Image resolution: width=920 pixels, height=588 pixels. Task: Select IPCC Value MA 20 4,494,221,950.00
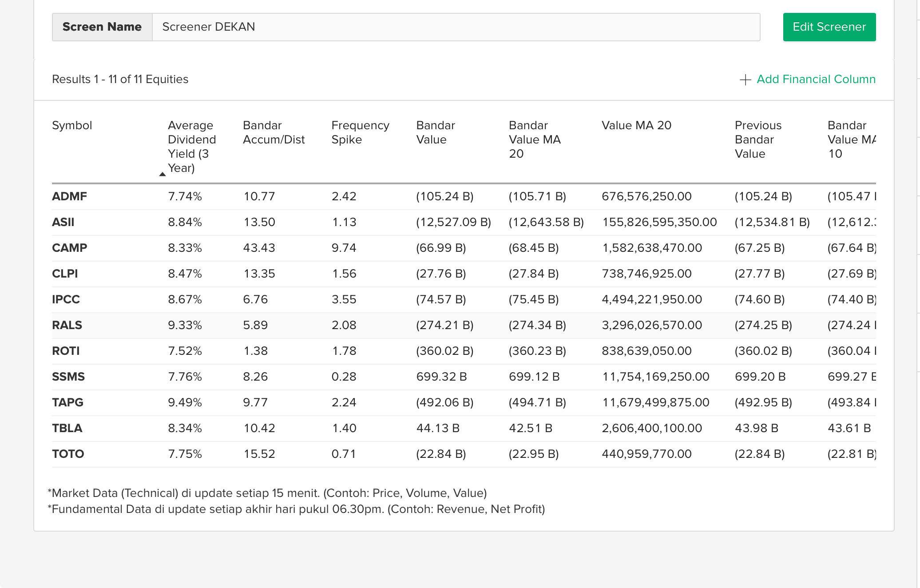pyautogui.click(x=652, y=299)
